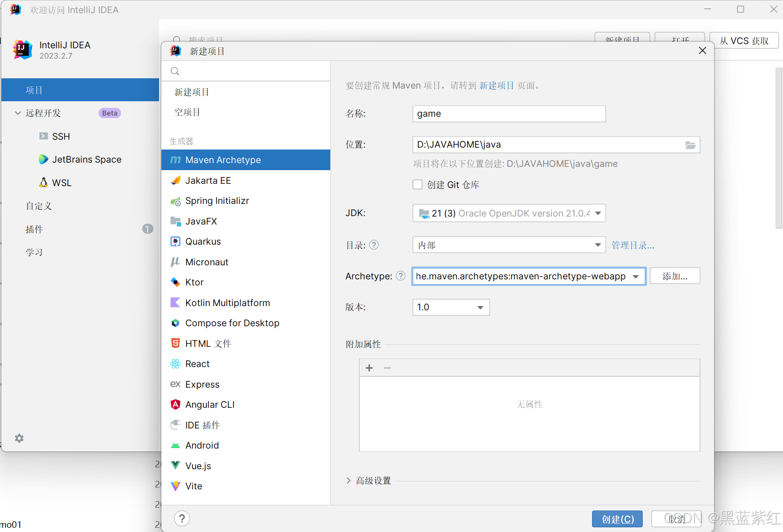Follow the 新建项目 link in the hint text
Image resolution: width=783 pixels, height=532 pixels.
497,85
